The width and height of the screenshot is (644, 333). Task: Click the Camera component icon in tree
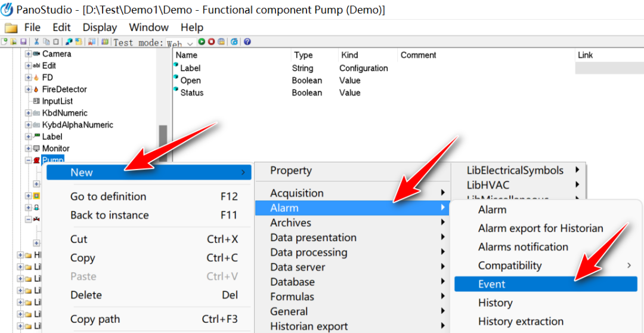coord(36,54)
